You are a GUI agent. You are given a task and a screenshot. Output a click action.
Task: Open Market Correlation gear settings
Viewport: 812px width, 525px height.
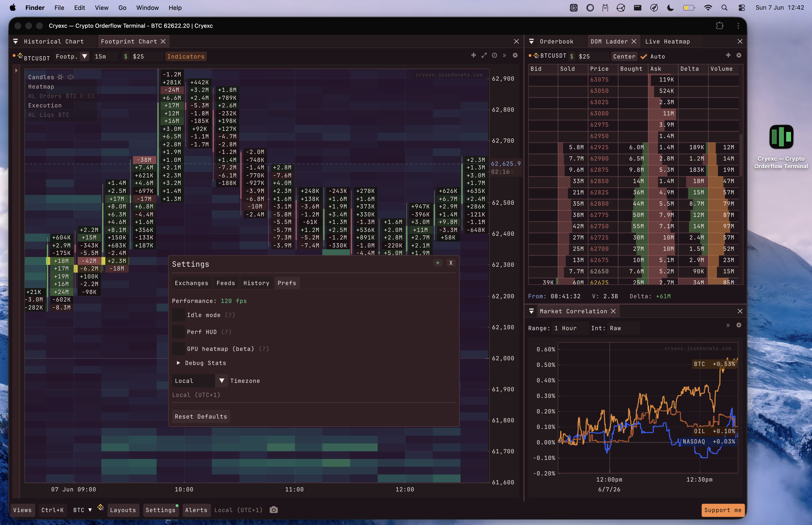pyautogui.click(x=739, y=325)
